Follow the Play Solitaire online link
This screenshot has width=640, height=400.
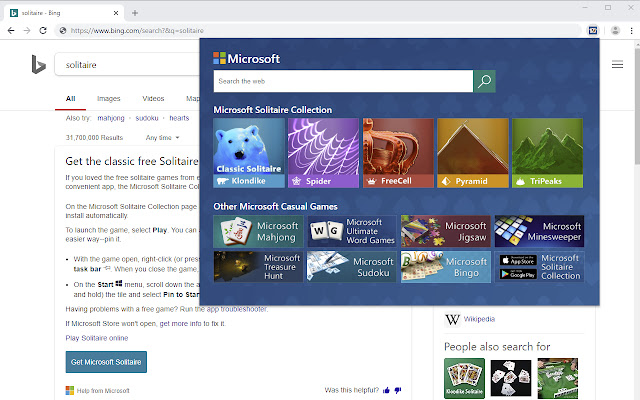click(97, 338)
